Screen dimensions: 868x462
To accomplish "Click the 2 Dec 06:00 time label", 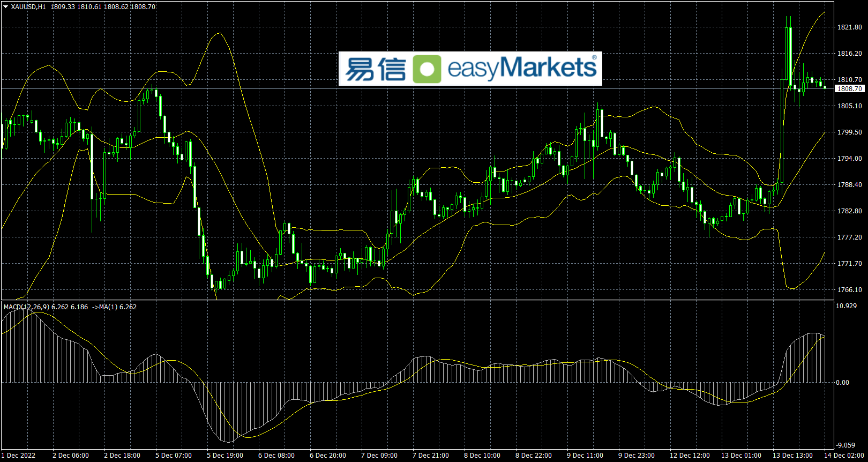I will tap(71, 456).
